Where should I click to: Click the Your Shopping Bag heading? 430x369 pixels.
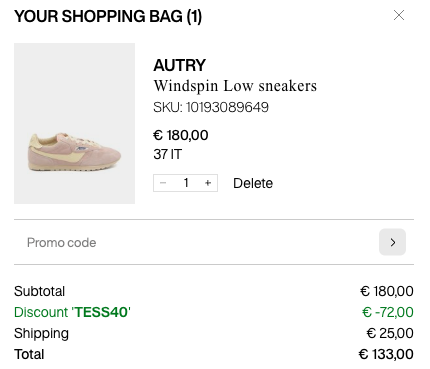point(108,17)
